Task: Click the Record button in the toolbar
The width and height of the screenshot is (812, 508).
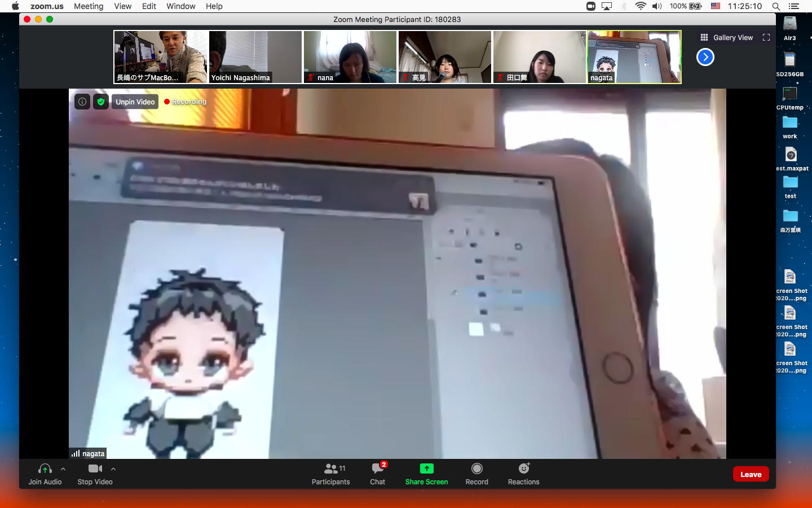Action: 476,474
